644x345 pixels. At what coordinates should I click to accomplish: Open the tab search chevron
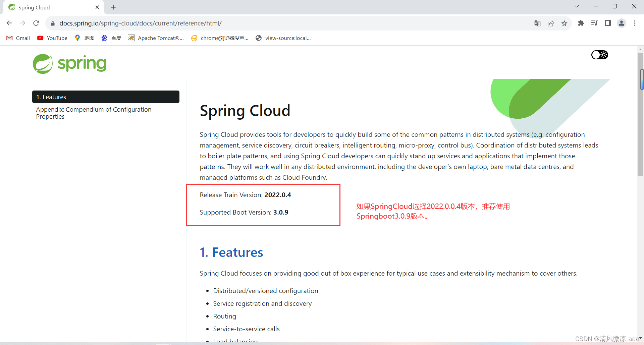[x=577, y=6]
